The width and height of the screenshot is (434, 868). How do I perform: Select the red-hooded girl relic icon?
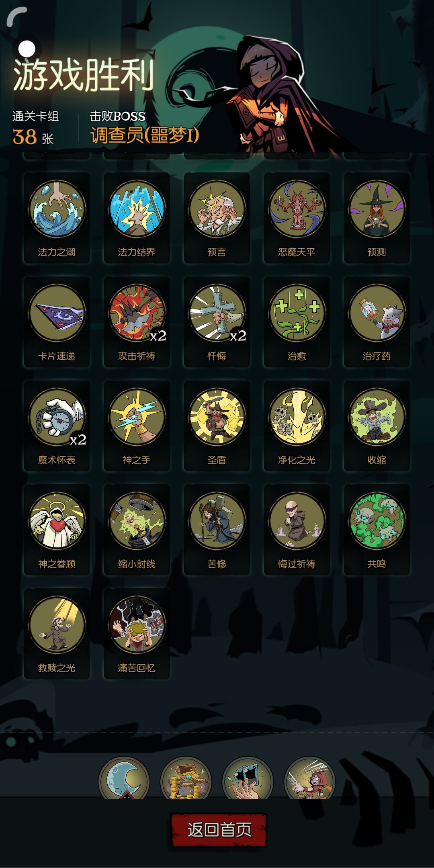[309, 778]
